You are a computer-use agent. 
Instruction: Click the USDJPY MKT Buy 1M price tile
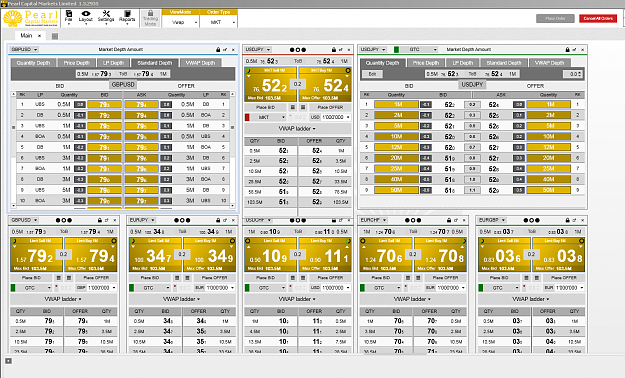(x=324, y=84)
